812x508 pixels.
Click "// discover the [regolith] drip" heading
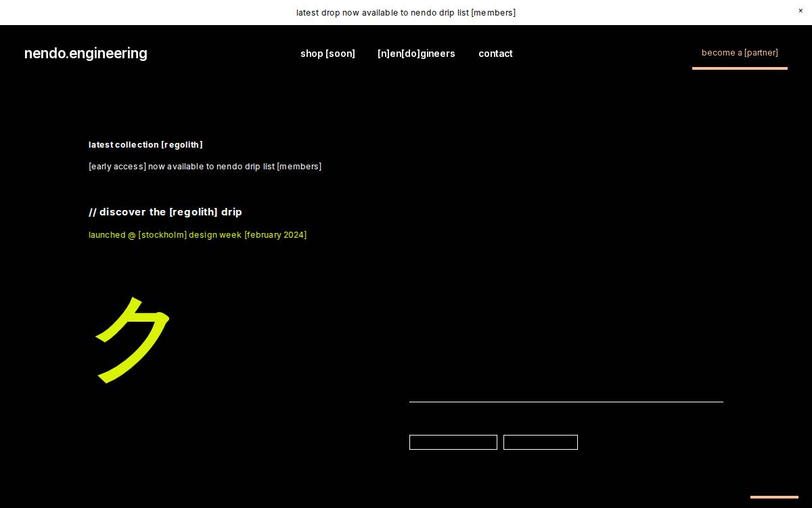(165, 212)
